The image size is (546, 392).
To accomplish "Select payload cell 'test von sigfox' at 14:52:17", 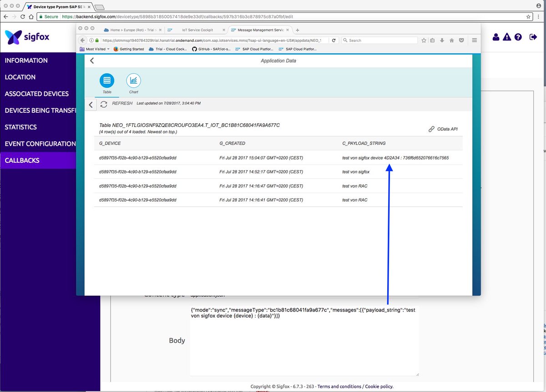I will 356,172.
